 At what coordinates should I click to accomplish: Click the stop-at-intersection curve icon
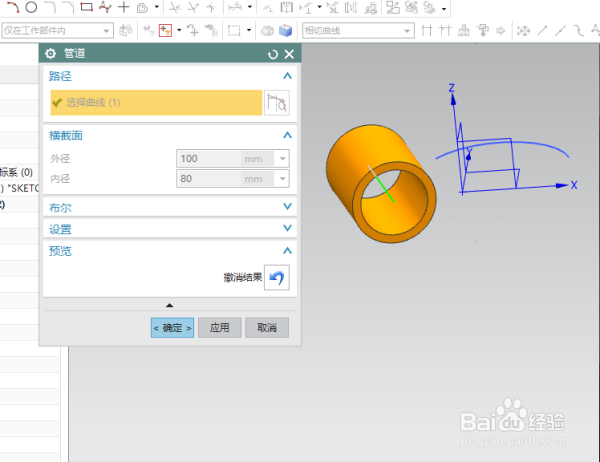coord(427,31)
